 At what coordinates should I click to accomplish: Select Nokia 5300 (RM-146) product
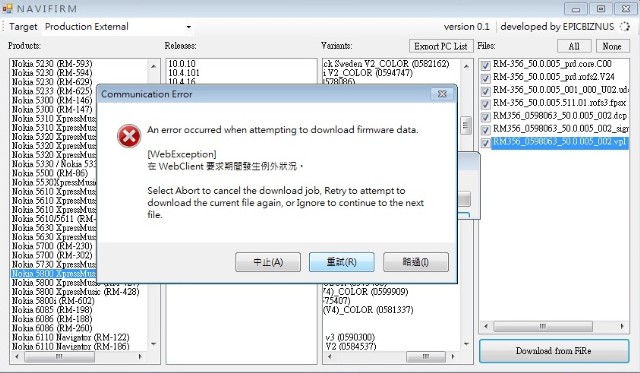click(x=52, y=100)
